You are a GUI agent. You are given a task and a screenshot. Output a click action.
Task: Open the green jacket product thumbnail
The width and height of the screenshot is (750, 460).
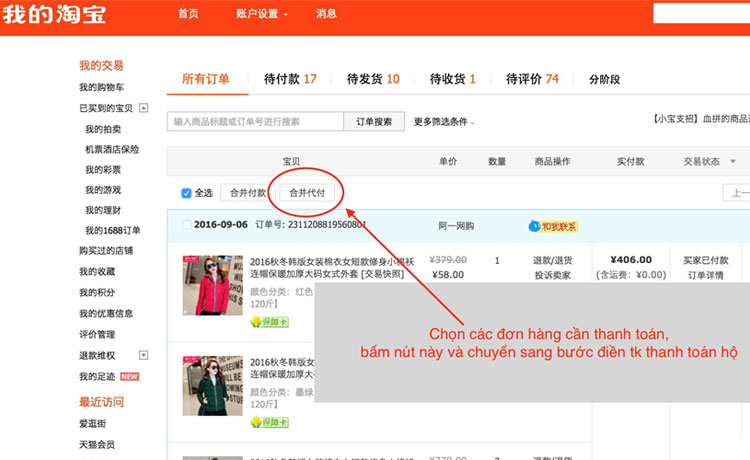click(212, 386)
